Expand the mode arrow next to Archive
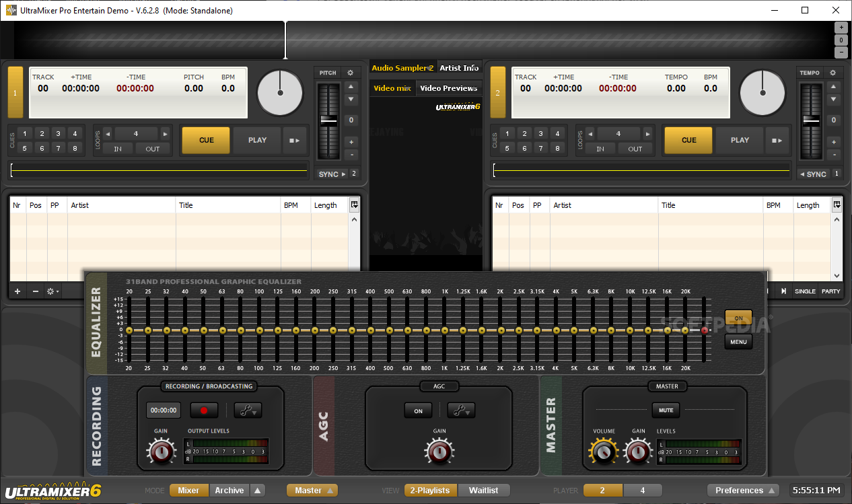 coord(258,491)
